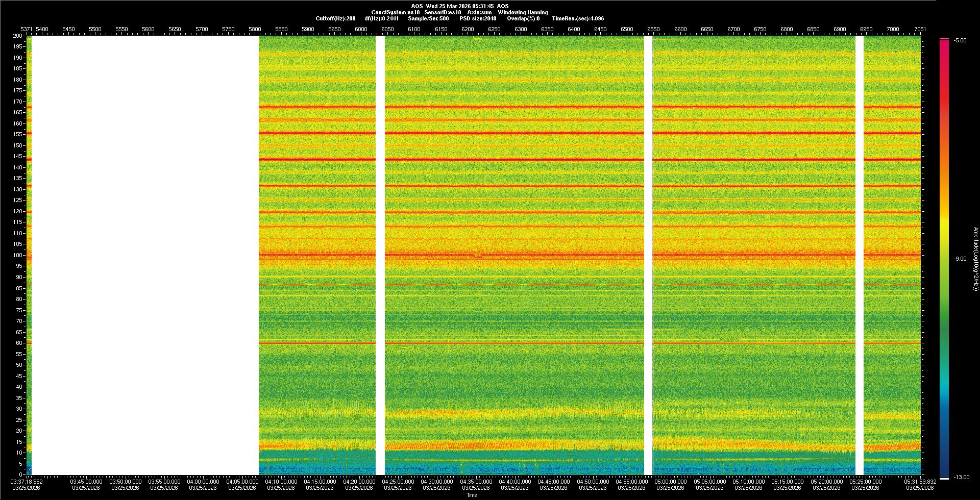Image resolution: width=980 pixels, height=500 pixels.
Task: Click the -13.00 colorbar minimum label
Action: click(x=962, y=477)
